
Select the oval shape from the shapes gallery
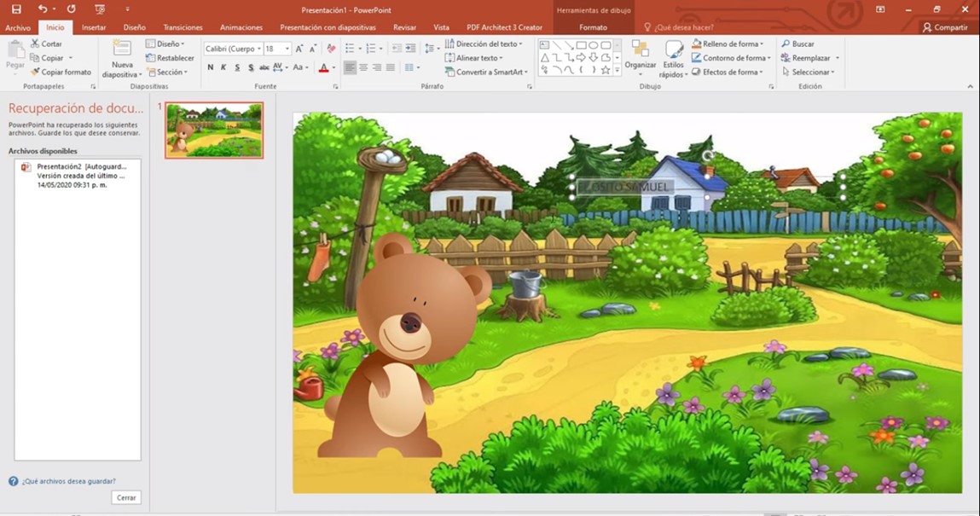[x=594, y=45]
